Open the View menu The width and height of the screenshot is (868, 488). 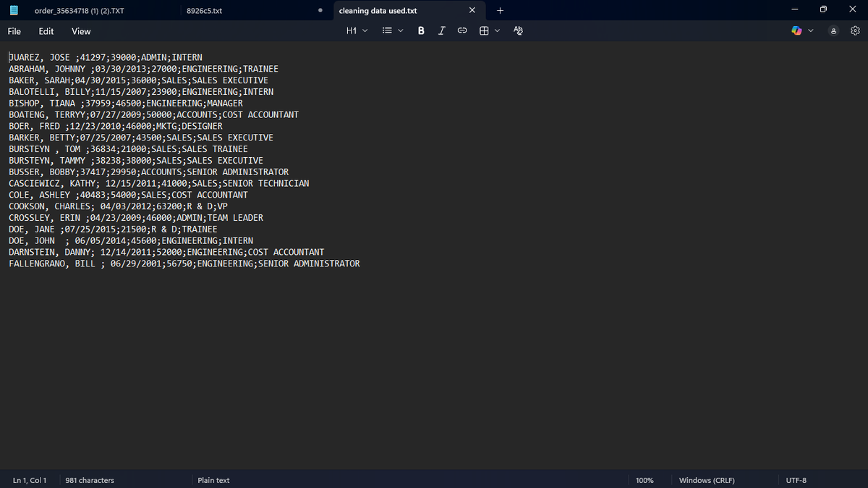click(81, 31)
